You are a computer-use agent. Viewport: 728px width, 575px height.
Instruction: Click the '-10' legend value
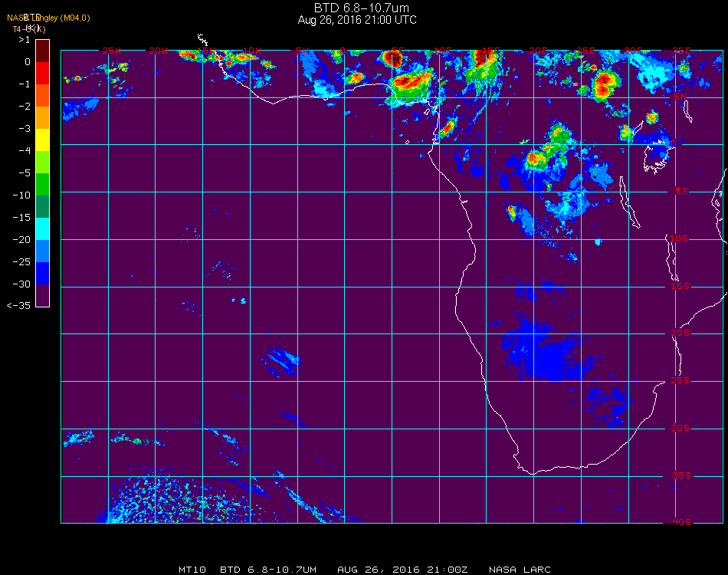[x=21, y=195]
